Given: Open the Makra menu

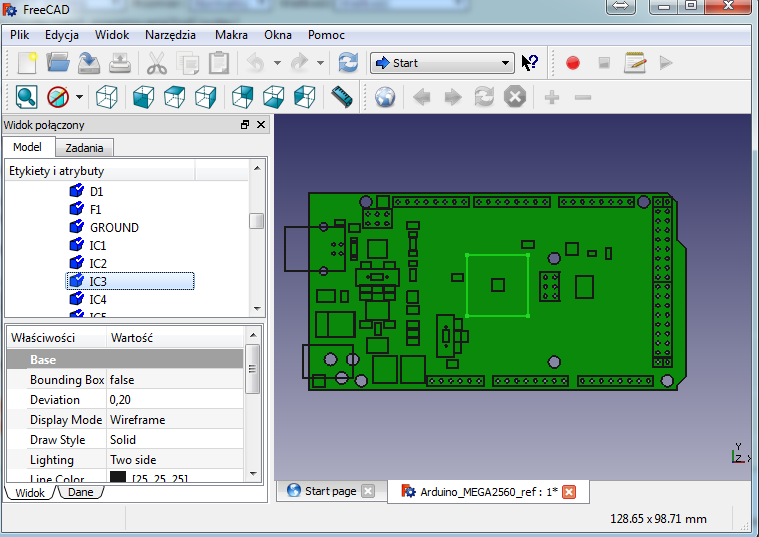Looking at the screenshot, I should click(x=231, y=35).
